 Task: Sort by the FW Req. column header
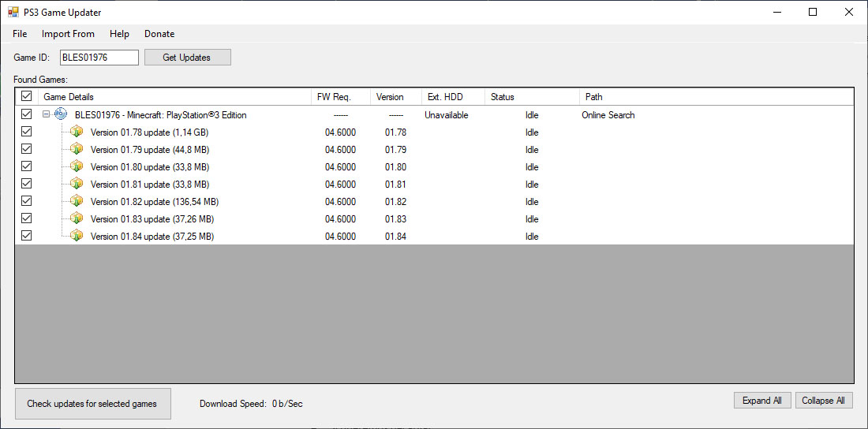tap(340, 96)
